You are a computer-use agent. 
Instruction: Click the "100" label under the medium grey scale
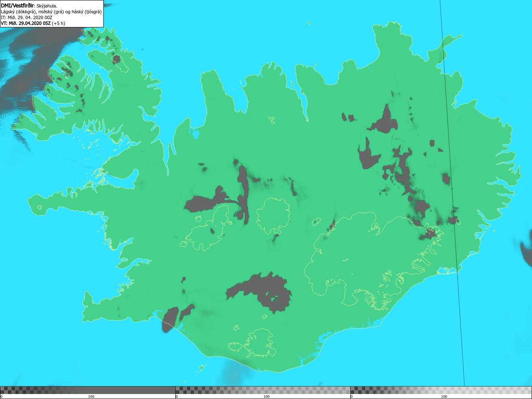pos(266,397)
